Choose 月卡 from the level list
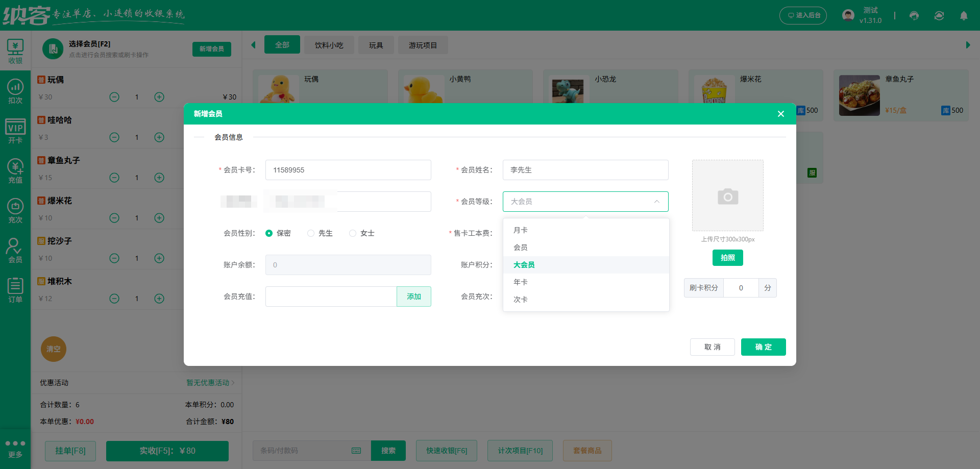 point(521,230)
